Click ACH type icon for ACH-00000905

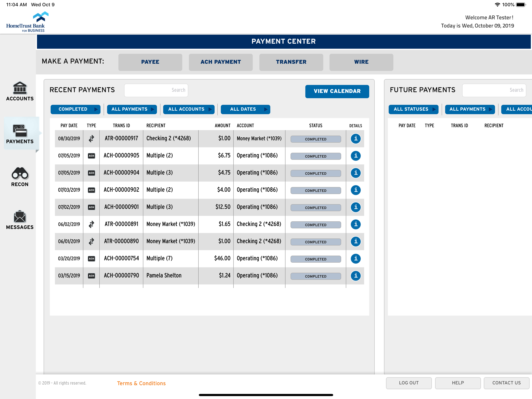[91, 156]
